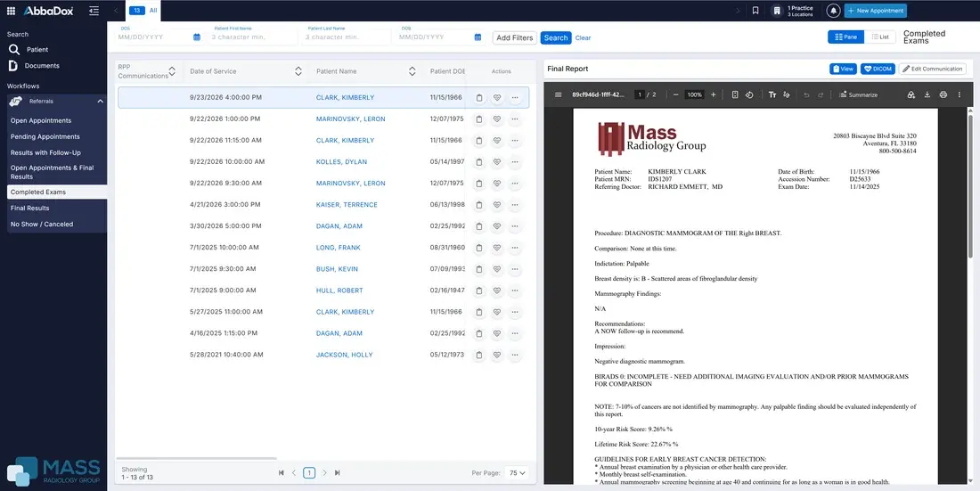The image size is (980, 491).
Task: Click heart icon for Marinovsky 1:00 PM row
Action: coord(497,119)
